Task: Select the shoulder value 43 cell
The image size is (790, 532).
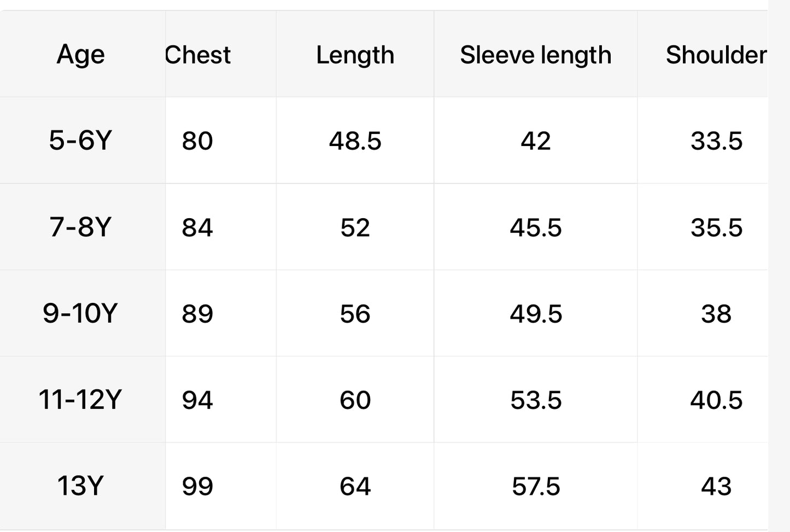Action: click(716, 487)
